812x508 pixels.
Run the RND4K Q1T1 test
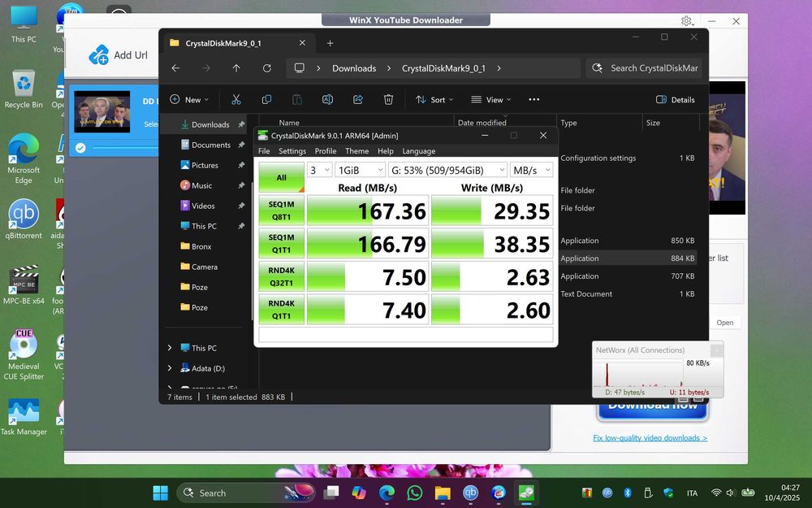click(x=281, y=310)
